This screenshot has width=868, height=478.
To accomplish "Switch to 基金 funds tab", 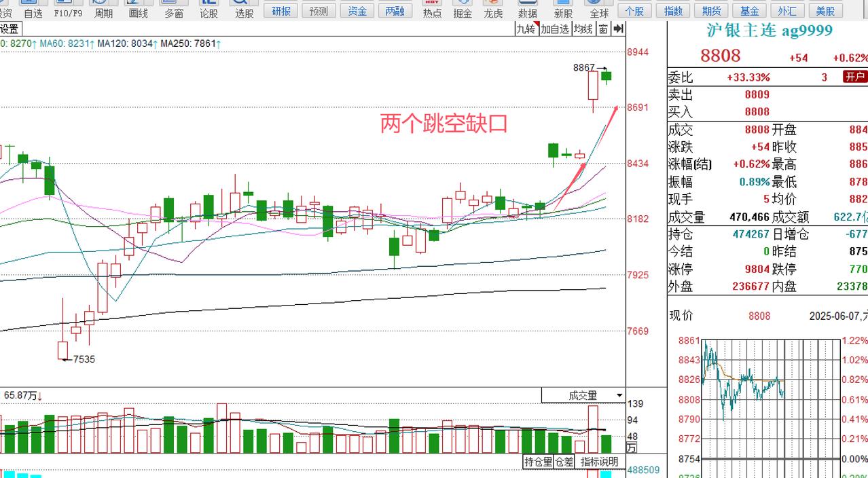I will coord(749,11).
